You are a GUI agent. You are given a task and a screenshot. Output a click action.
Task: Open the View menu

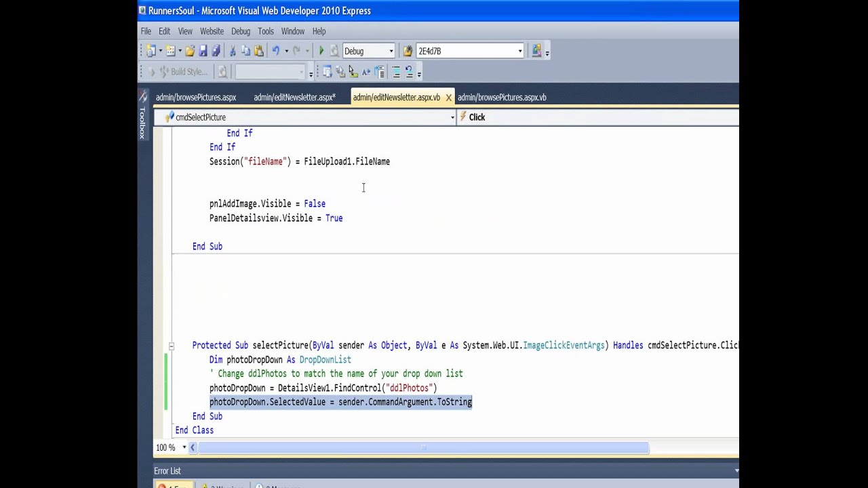(x=185, y=31)
